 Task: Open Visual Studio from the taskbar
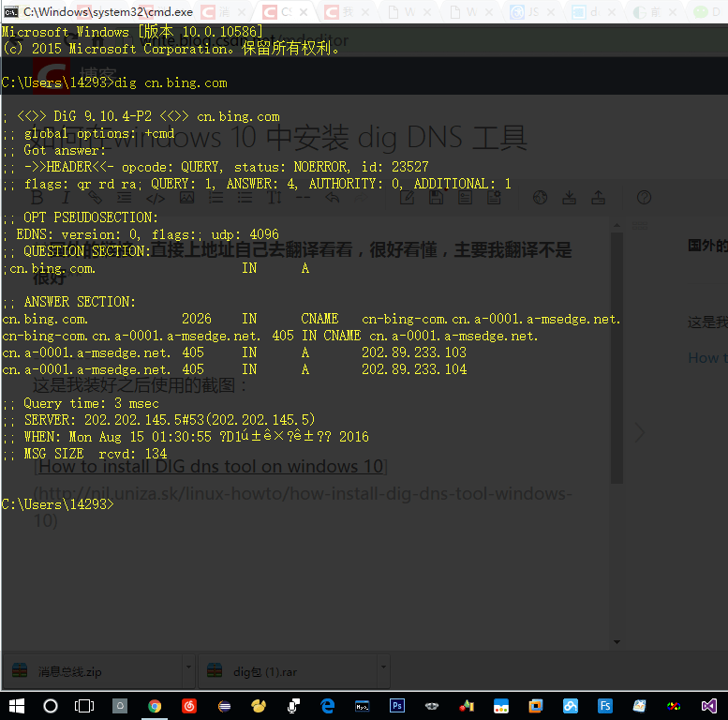click(x=709, y=706)
